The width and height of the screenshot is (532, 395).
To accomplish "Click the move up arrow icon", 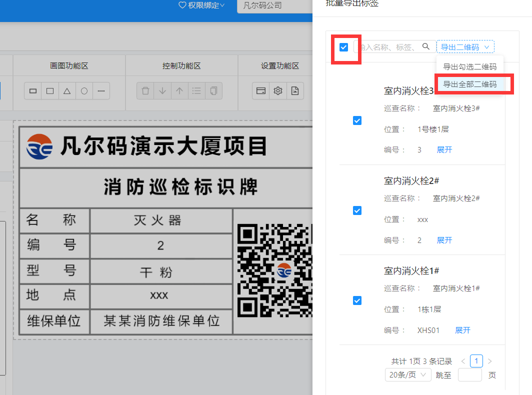I will click(179, 91).
